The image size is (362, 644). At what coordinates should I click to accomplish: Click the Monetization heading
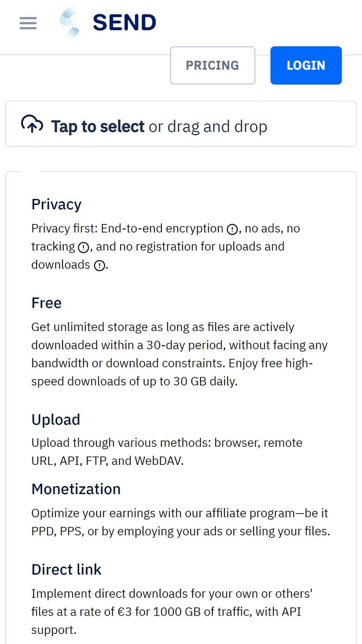tap(76, 489)
